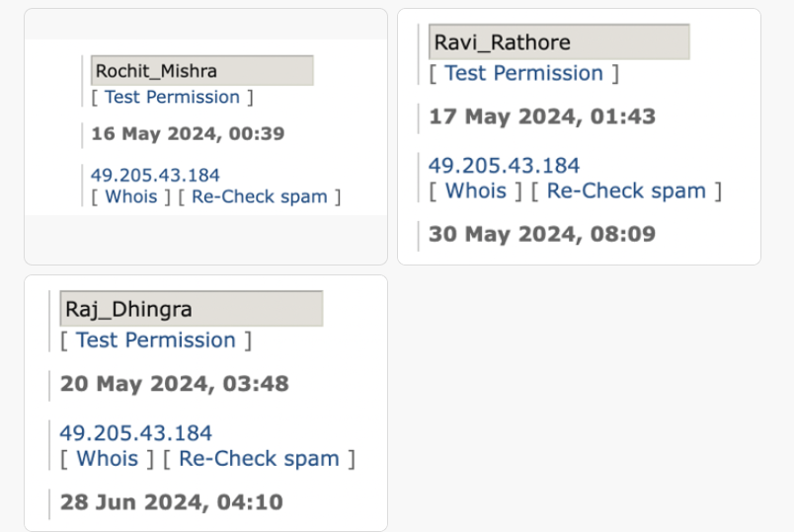Click the IP address link in Ravi_Rathore's card
The width and height of the screenshot is (794, 532).
coord(504,165)
